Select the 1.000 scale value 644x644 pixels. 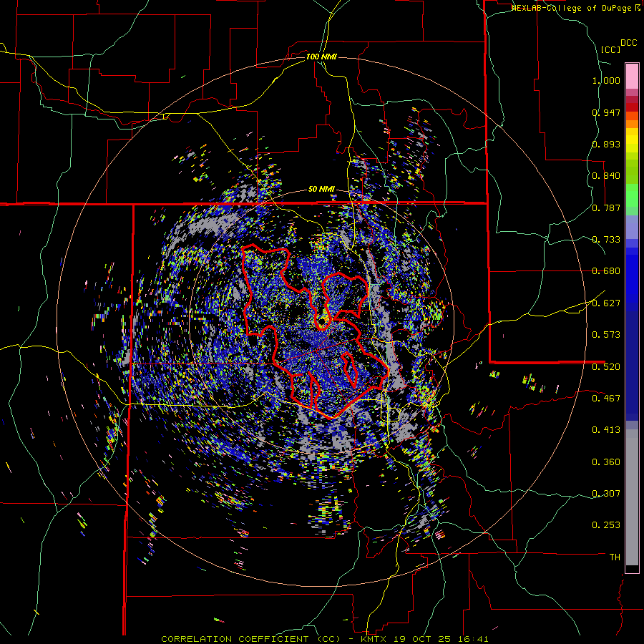tap(606, 80)
